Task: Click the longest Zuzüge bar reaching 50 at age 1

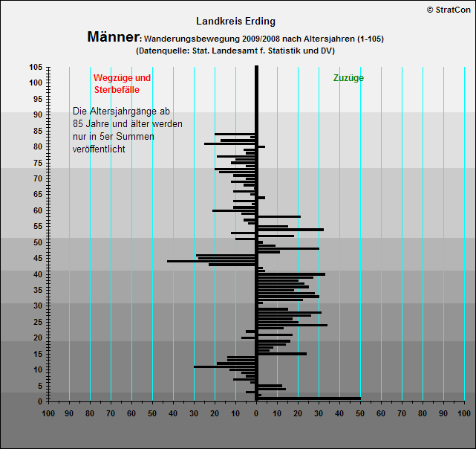Action: pyautogui.click(x=310, y=398)
